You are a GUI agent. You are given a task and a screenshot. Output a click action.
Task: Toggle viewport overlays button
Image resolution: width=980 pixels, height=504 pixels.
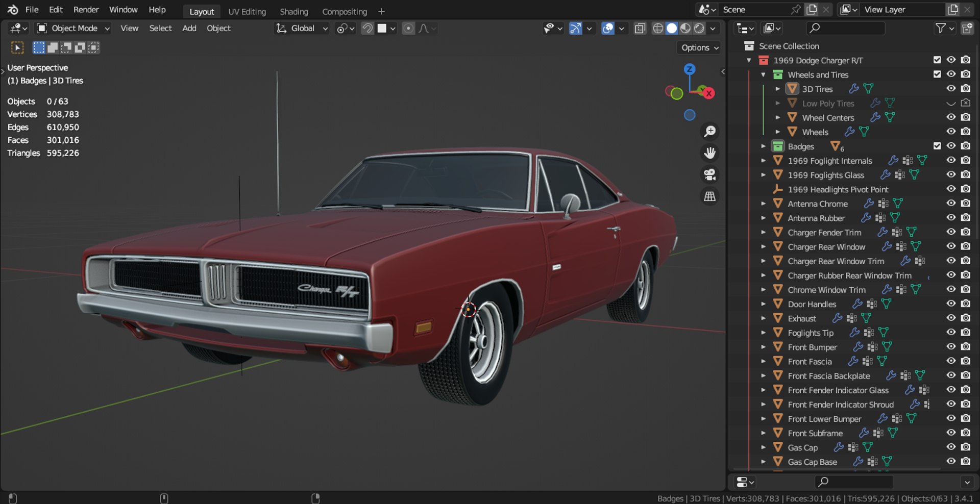607,29
